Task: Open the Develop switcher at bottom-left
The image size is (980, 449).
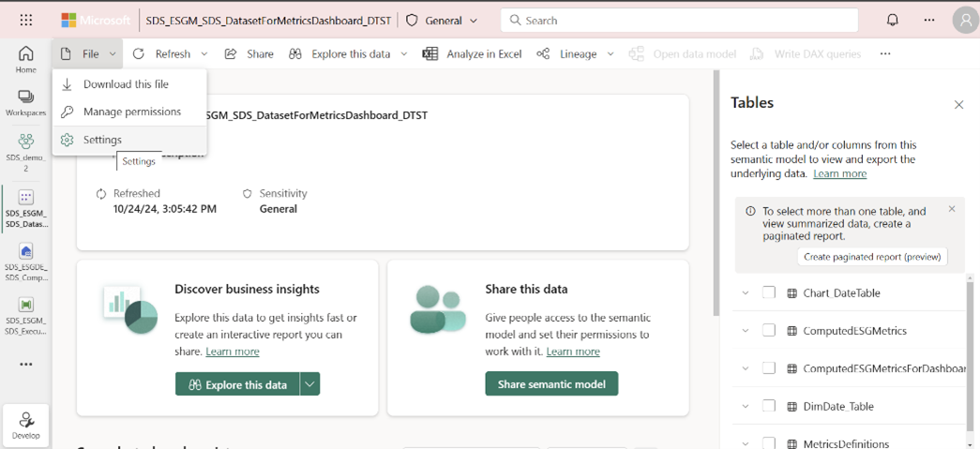Action: click(25, 426)
